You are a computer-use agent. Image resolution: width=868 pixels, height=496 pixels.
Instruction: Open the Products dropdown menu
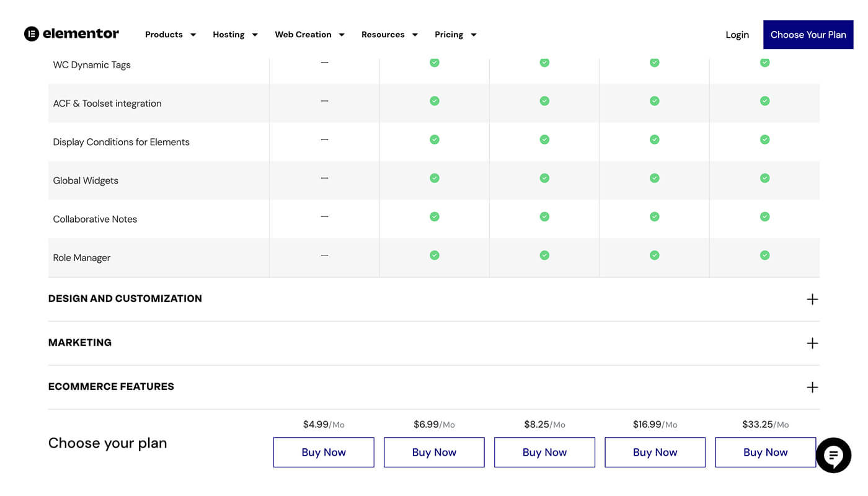coord(170,35)
